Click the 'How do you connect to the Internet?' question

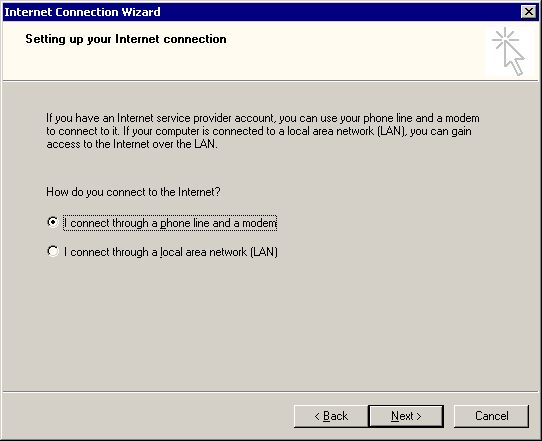(x=133, y=192)
